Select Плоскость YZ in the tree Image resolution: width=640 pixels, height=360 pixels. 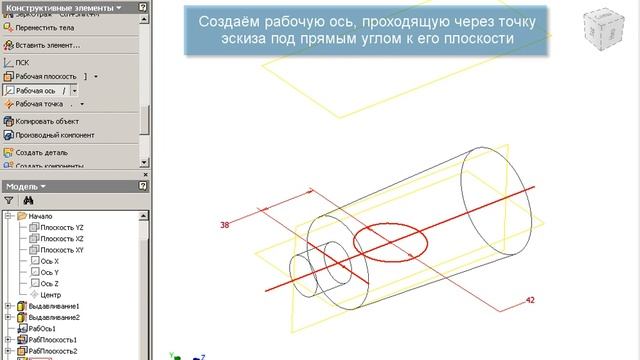coord(56,227)
